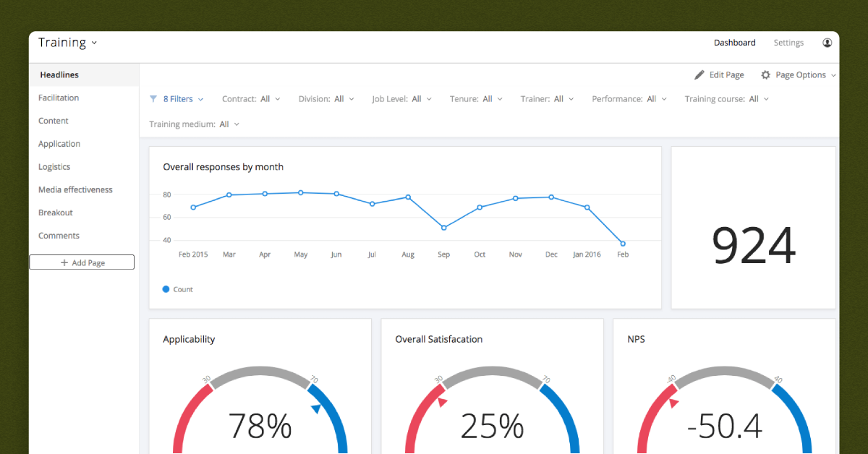Click the 78% Applicability value
Image resolution: width=868 pixels, height=454 pixels.
(260, 427)
